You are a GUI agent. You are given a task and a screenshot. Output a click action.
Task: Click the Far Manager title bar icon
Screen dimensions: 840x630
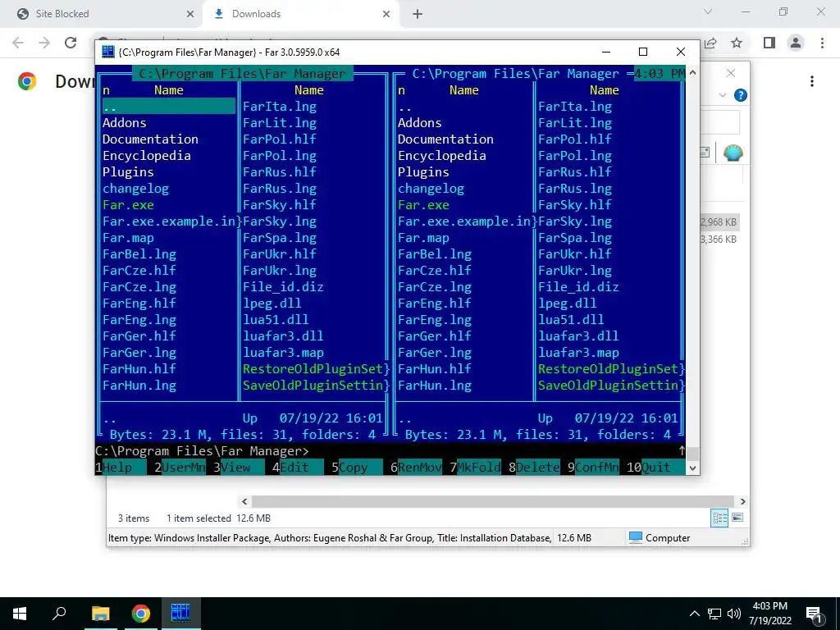107,52
